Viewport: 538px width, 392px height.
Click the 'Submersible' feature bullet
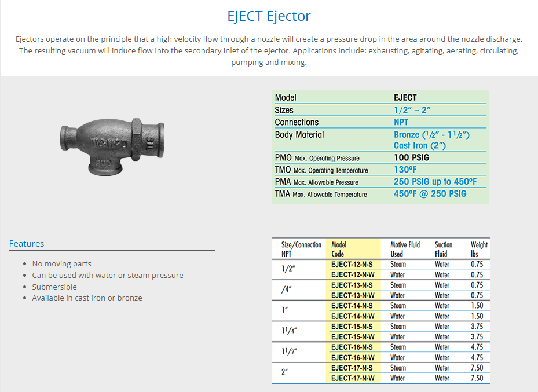[x=54, y=287]
